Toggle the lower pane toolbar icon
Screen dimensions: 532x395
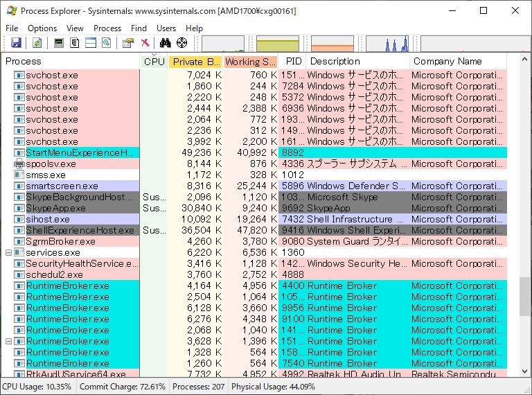[x=91, y=43]
